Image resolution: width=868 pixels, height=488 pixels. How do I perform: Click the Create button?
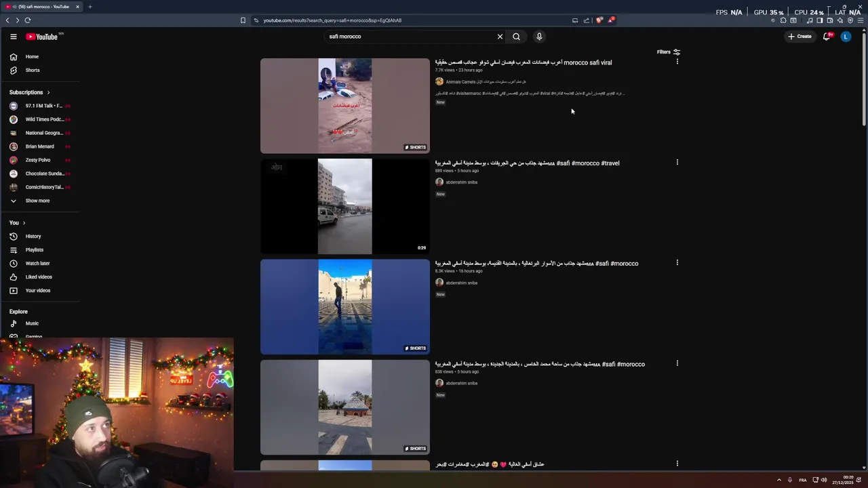800,37
